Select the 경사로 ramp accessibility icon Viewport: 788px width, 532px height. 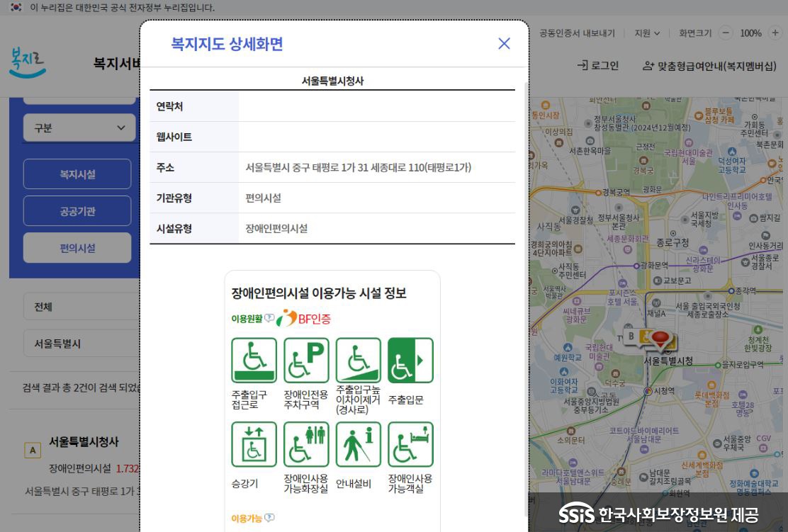click(x=358, y=360)
